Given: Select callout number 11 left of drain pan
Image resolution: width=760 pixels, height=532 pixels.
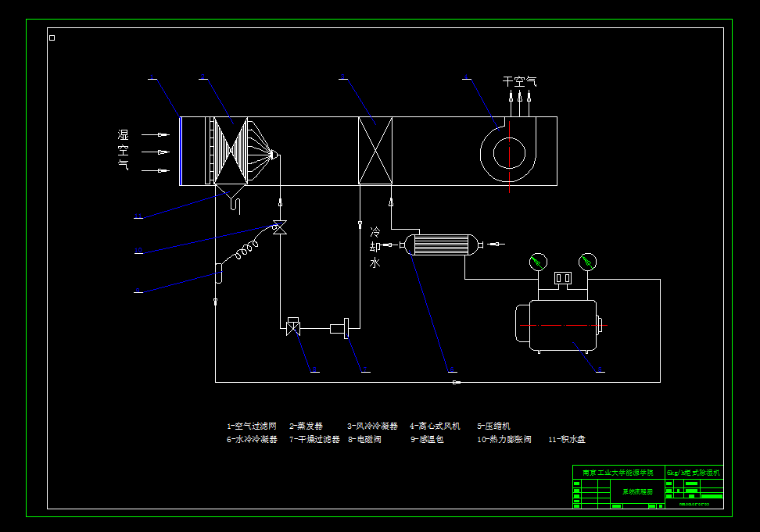Looking at the screenshot, I should 138,216.
